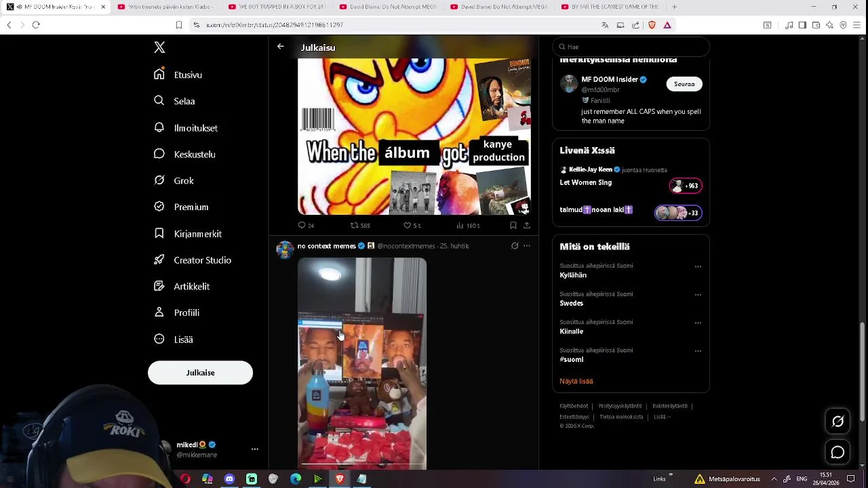Follow MF DOOM Insider with Seuraa

(684, 84)
